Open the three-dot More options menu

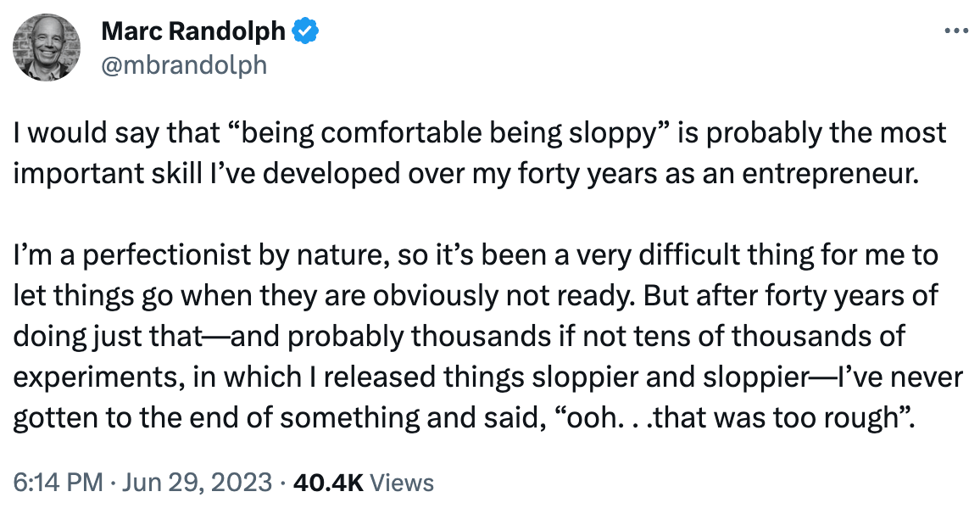pos(955,31)
